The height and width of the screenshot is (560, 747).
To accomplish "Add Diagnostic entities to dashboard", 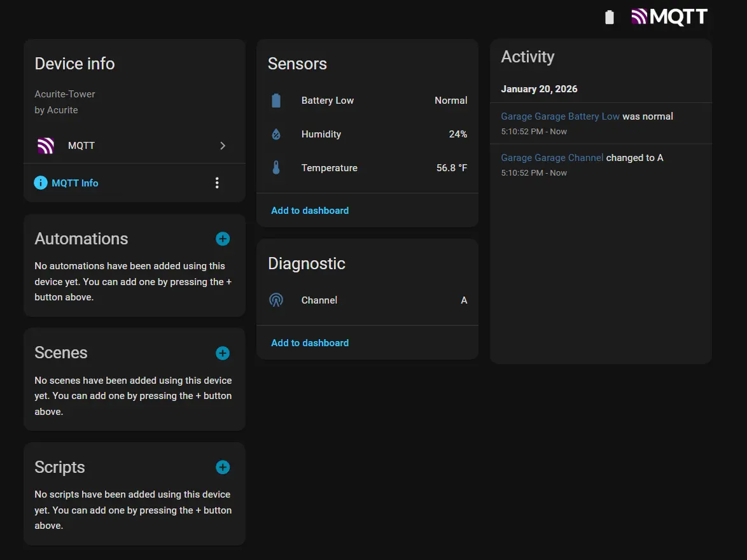I will pyautogui.click(x=310, y=343).
